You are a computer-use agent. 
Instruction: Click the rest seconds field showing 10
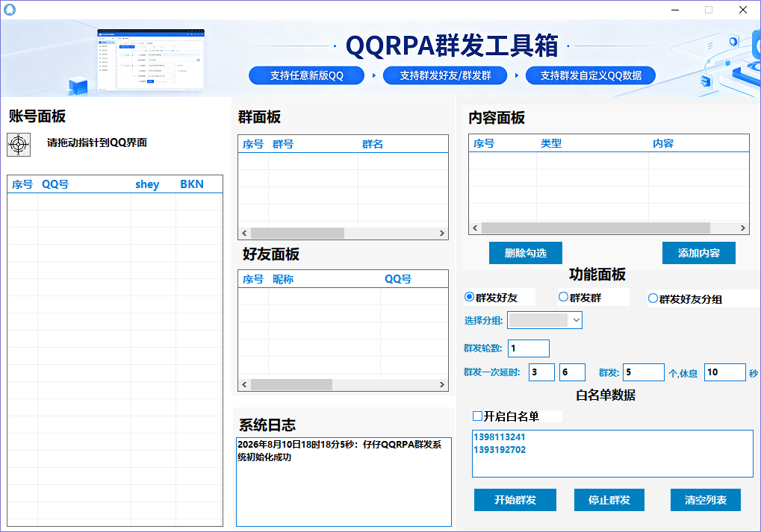[724, 372]
